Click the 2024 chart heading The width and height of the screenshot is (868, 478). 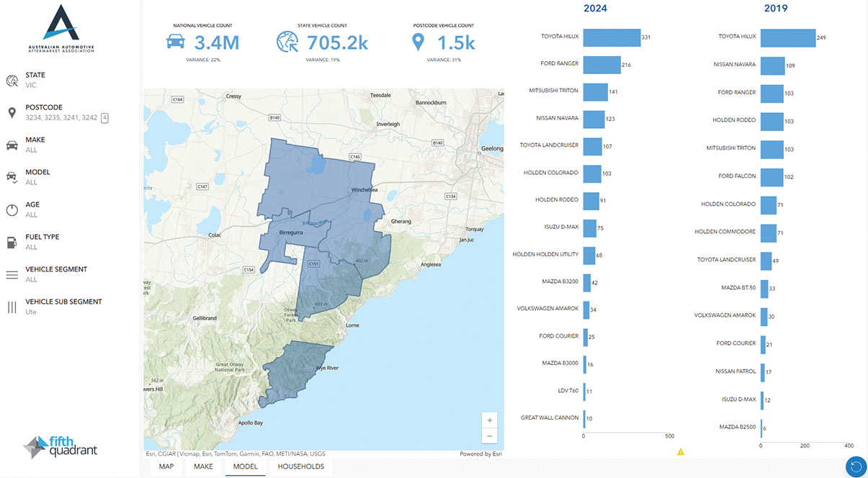pos(595,9)
